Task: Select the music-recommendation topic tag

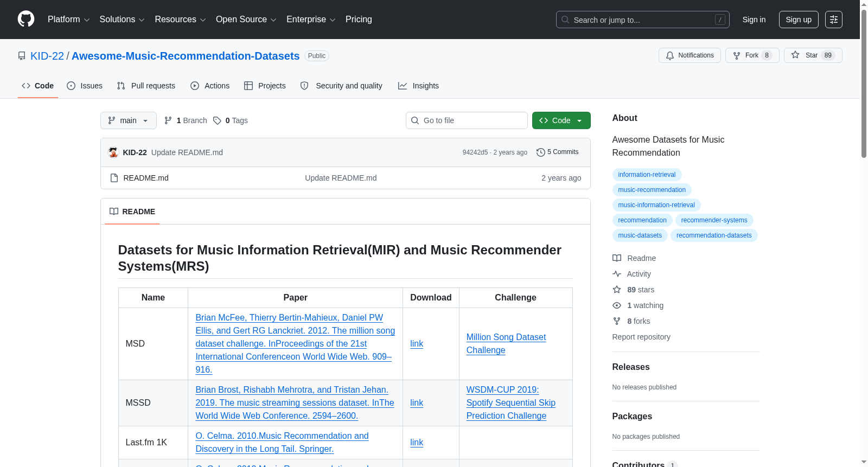Action: point(652,190)
